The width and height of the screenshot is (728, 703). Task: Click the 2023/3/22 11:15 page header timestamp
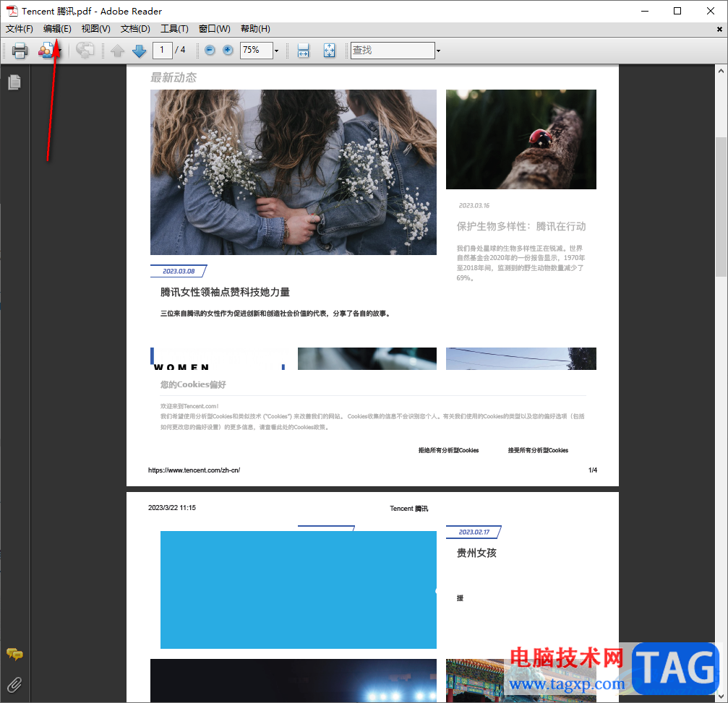click(x=172, y=508)
